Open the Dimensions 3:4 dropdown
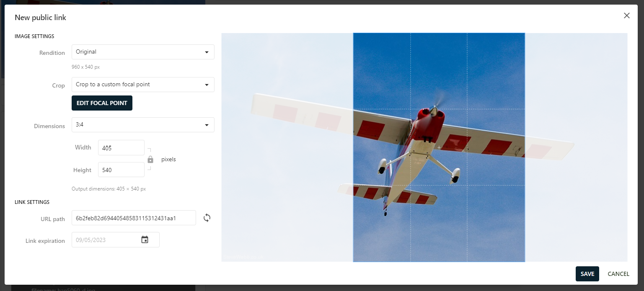This screenshot has height=291, width=644. click(x=143, y=125)
